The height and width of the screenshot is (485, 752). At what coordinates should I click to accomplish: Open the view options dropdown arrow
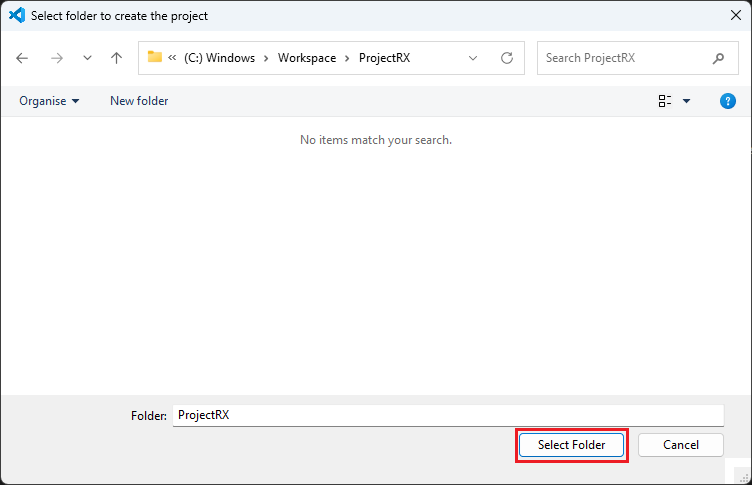pyautogui.click(x=686, y=101)
